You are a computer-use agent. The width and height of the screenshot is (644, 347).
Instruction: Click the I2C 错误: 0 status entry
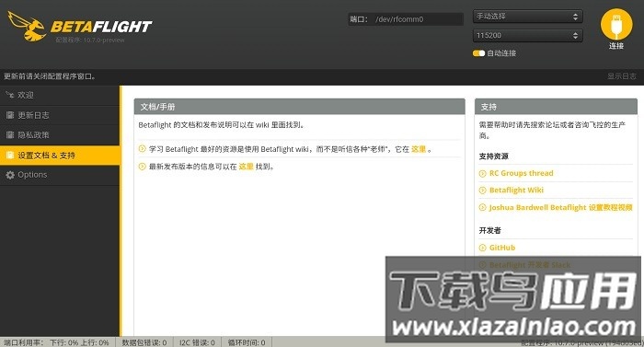tap(197, 342)
